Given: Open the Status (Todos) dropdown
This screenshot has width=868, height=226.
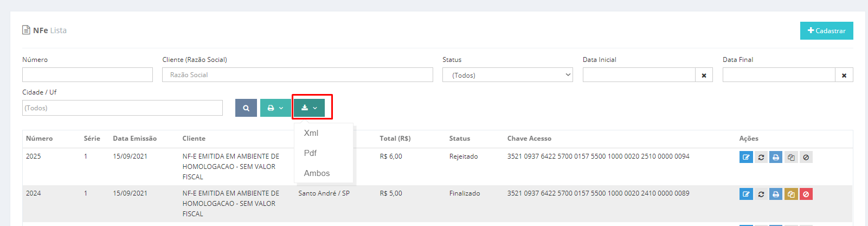Looking at the screenshot, I should [508, 75].
